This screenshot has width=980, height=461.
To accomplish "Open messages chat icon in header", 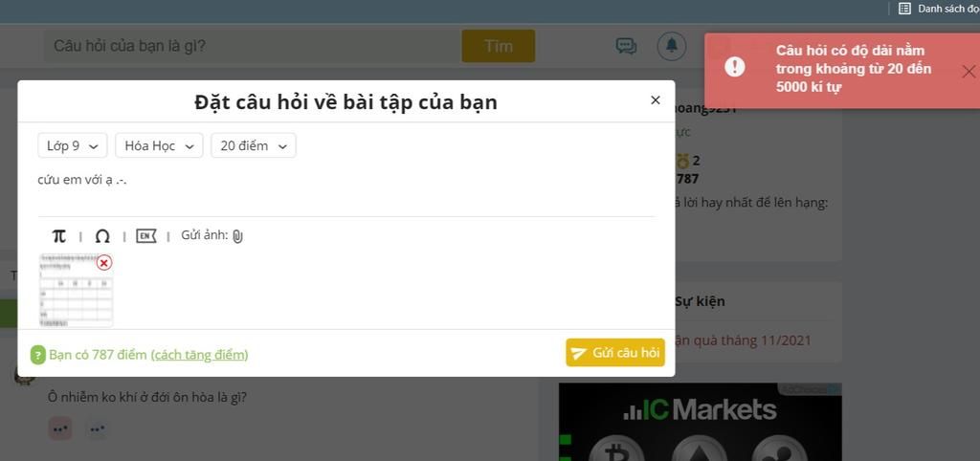I will (626, 46).
